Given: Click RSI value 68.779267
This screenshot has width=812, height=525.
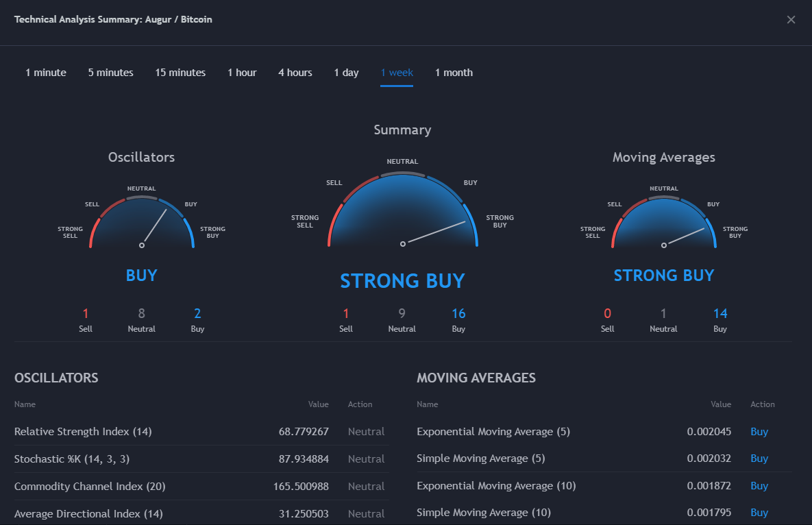Looking at the screenshot, I should (304, 432).
